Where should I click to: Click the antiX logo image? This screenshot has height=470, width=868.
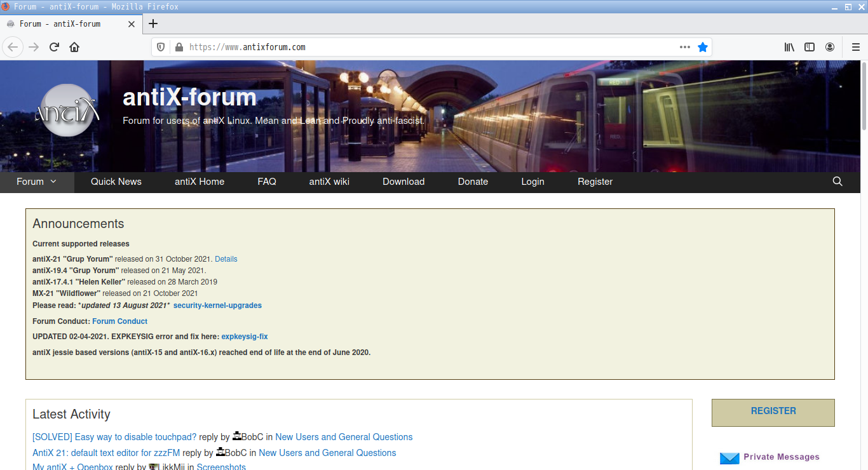click(x=69, y=110)
